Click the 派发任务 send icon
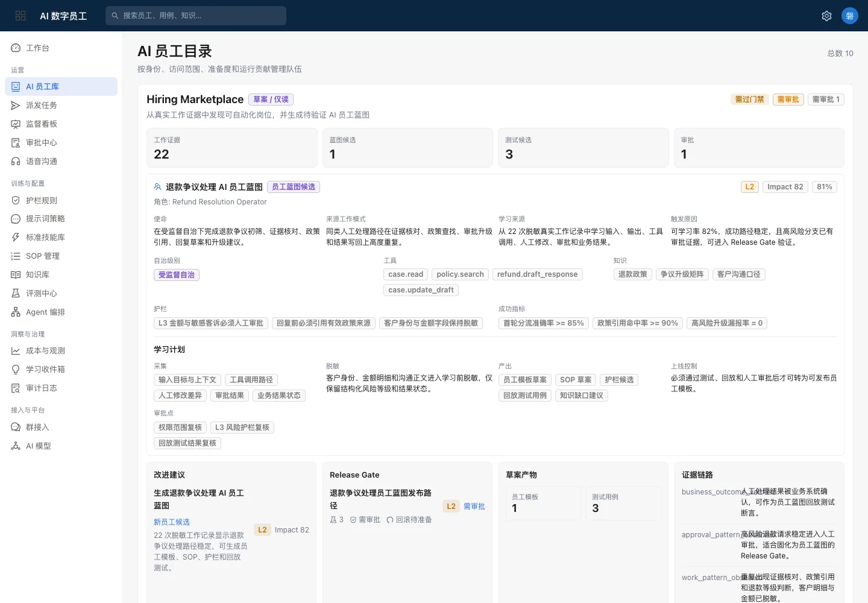This screenshot has height=603, width=868. pos(16,105)
